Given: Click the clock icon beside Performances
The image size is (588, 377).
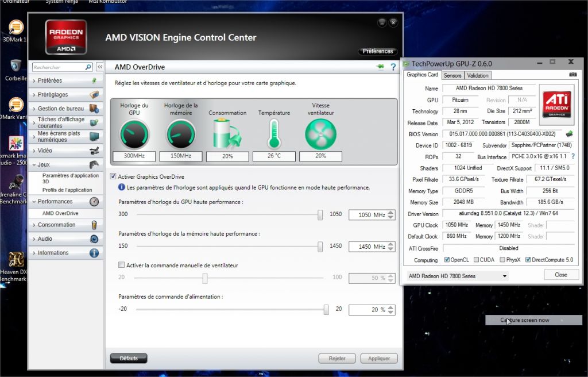Looking at the screenshot, I should click(94, 202).
